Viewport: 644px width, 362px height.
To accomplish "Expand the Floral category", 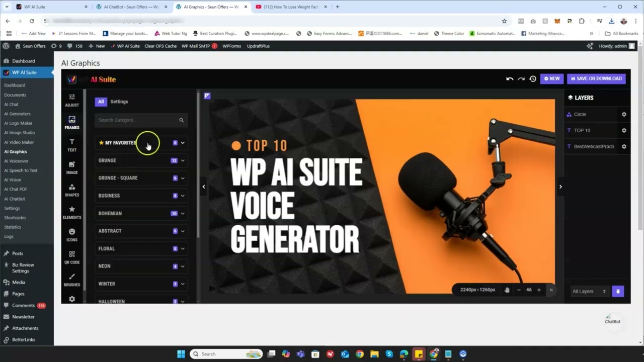I will (141, 248).
